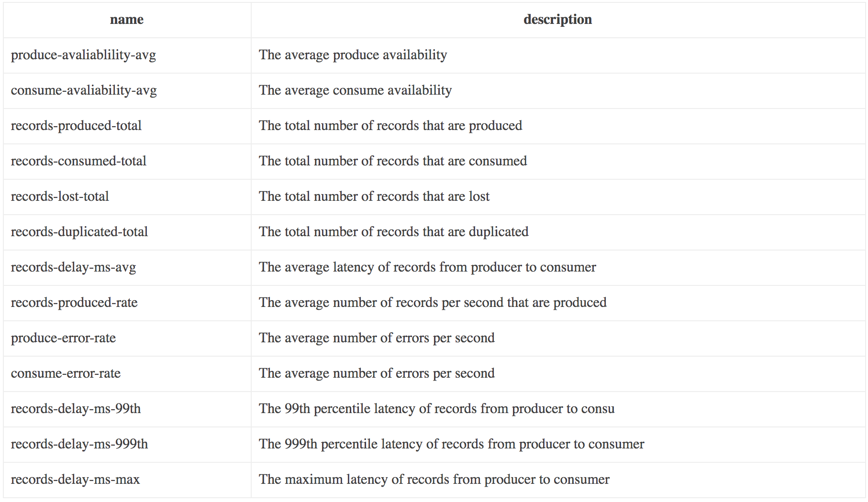Select the produce-error-rate metric name
The image size is (868, 502).
pyautogui.click(x=63, y=338)
